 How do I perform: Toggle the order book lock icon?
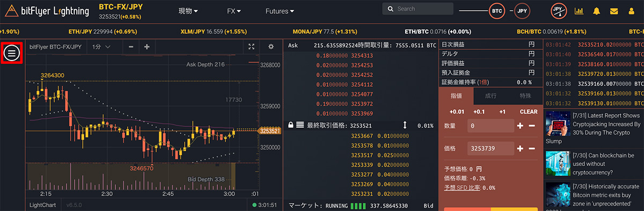click(290, 125)
